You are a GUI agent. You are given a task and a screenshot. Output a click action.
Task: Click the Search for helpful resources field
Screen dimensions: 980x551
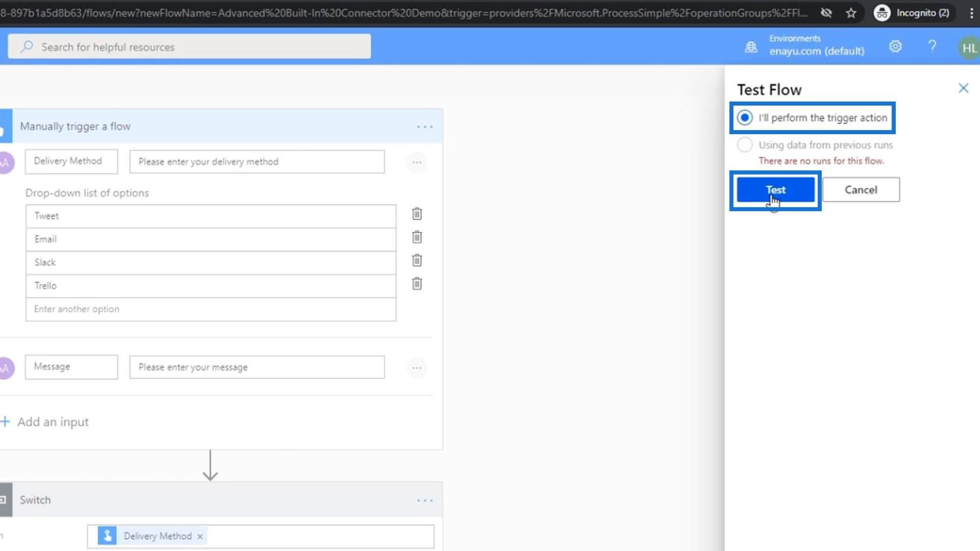tap(189, 47)
